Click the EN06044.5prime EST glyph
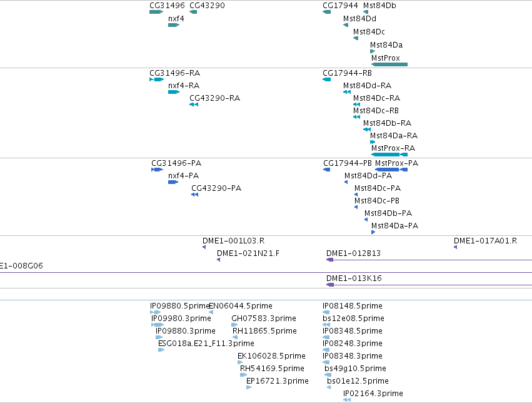532x403 pixels. pyautogui.click(x=211, y=312)
